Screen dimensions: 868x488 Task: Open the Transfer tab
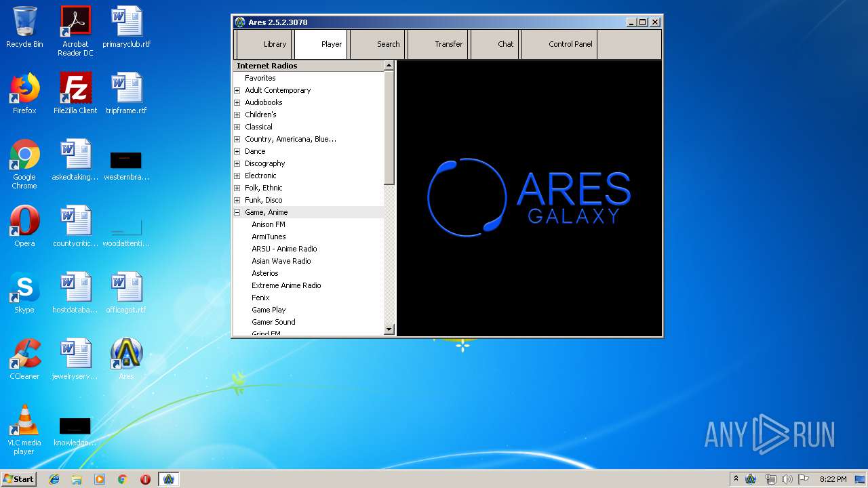click(438, 44)
